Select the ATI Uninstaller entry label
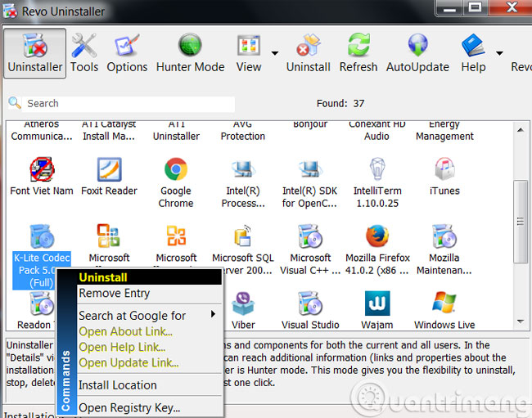The height and width of the screenshot is (418, 532). pos(177,131)
